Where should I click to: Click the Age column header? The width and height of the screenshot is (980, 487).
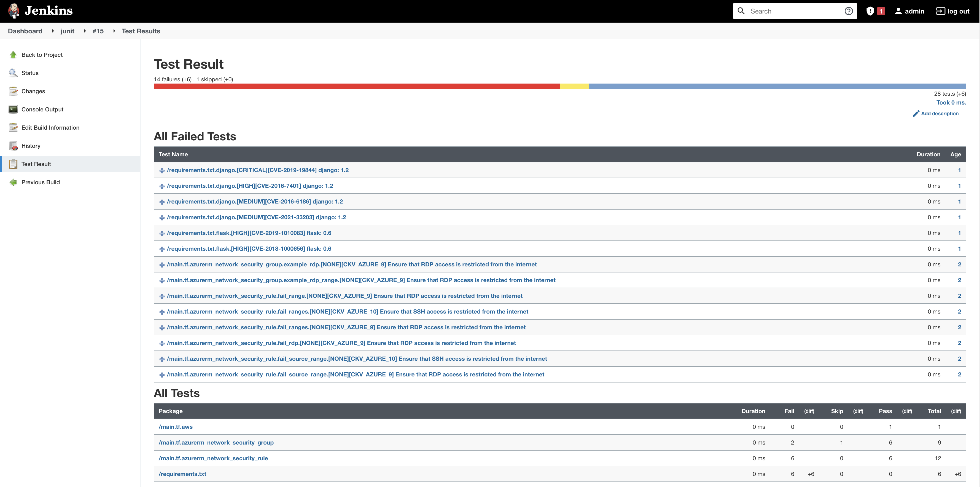click(955, 154)
